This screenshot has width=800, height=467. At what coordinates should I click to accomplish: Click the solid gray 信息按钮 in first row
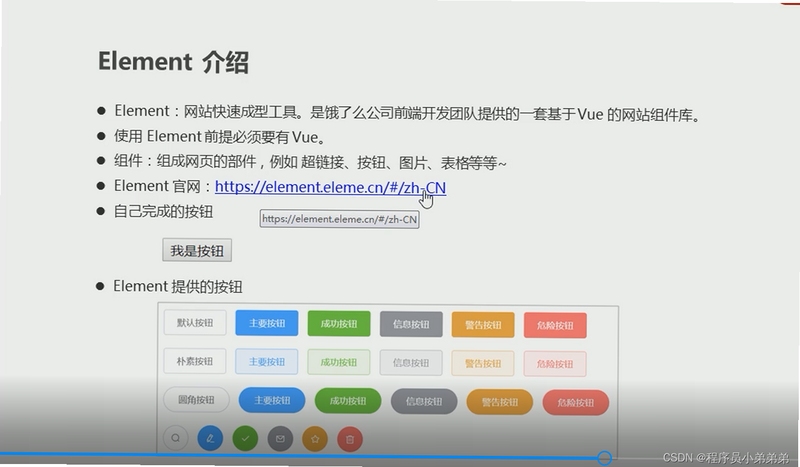(x=411, y=324)
